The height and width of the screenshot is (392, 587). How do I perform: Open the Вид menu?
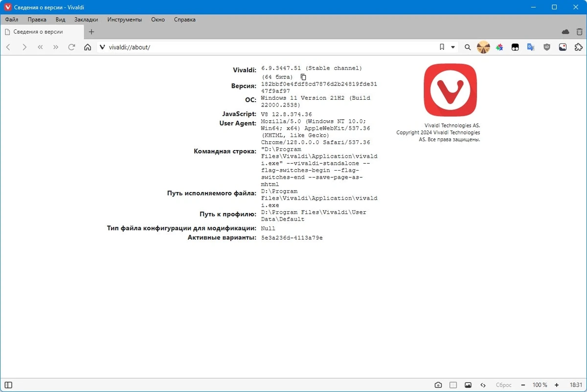tap(60, 20)
